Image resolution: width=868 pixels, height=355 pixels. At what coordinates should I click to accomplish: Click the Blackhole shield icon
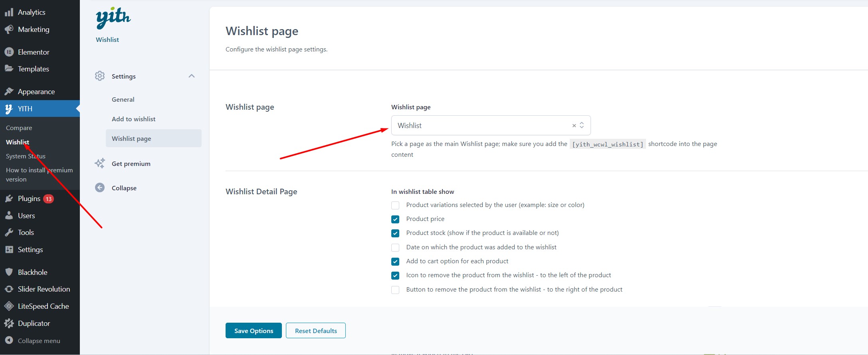point(9,272)
